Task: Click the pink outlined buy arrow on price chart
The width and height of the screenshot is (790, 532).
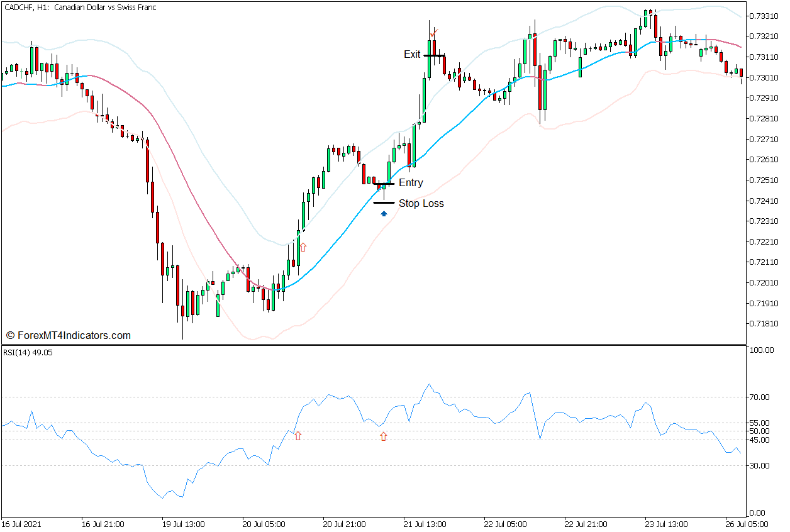Action: pyautogui.click(x=303, y=247)
